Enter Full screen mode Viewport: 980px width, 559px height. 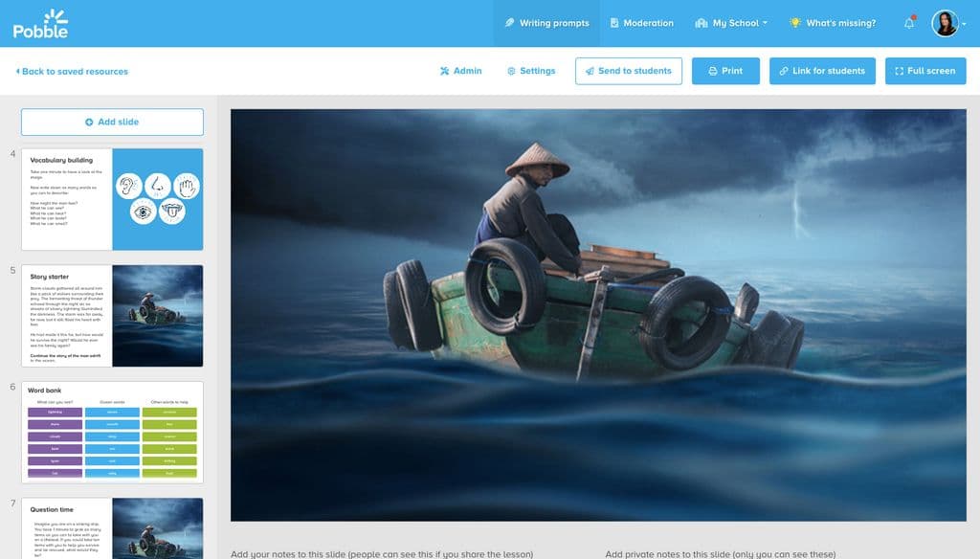coord(925,71)
